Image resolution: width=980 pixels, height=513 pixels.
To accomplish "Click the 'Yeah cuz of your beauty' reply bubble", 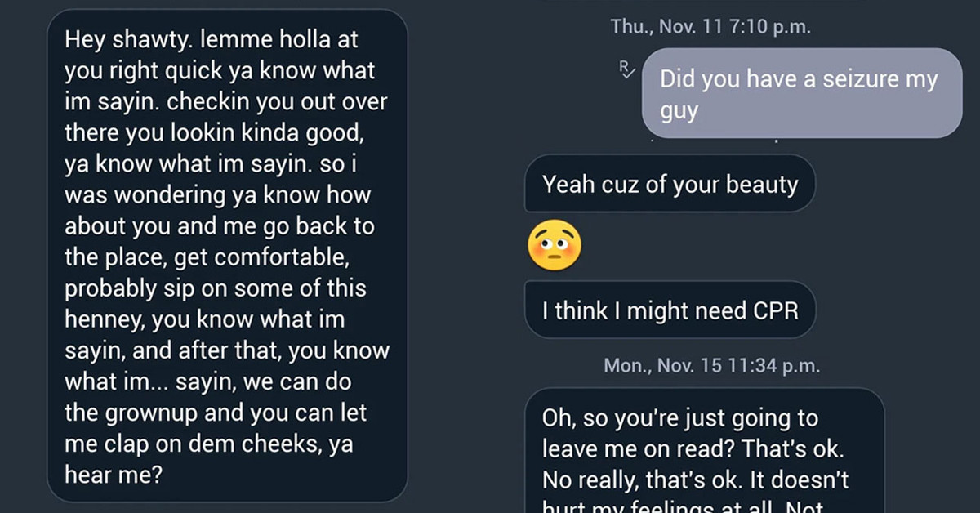I will coord(668,185).
